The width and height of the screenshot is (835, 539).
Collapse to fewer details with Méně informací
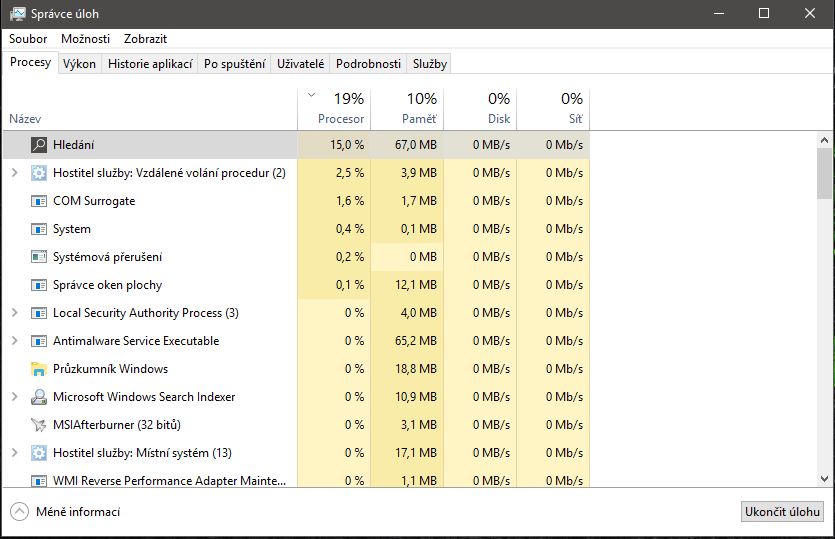coord(65,512)
